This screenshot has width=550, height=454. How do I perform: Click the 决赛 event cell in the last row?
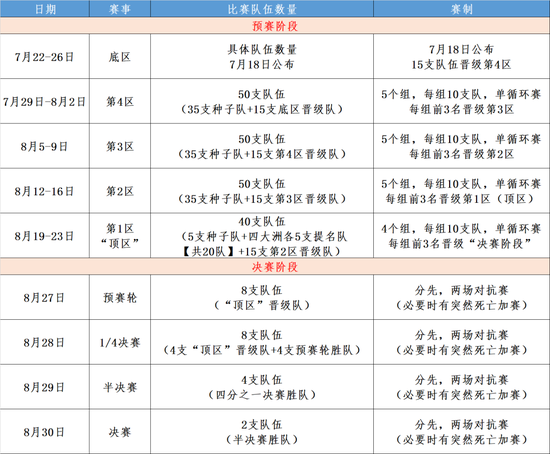[x=120, y=432]
